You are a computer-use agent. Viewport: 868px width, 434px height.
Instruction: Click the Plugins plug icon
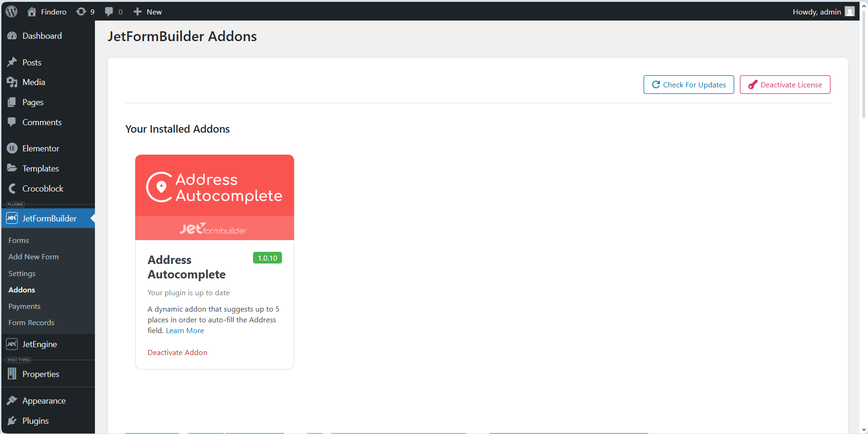pyautogui.click(x=12, y=420)
